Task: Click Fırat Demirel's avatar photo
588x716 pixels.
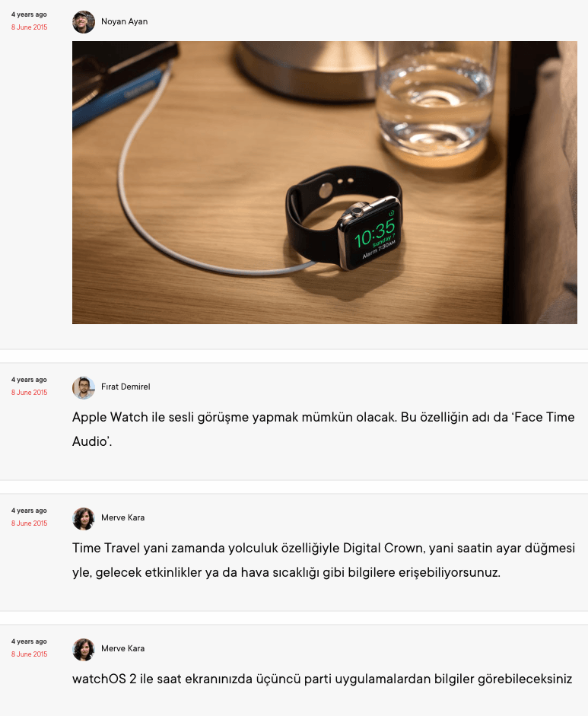Action: tap(84, 388)
